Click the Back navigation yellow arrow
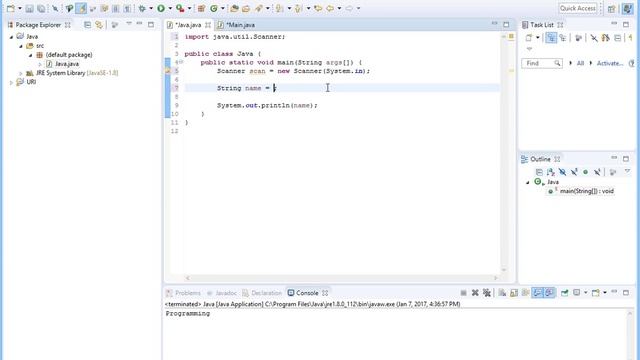 (330, 8)
